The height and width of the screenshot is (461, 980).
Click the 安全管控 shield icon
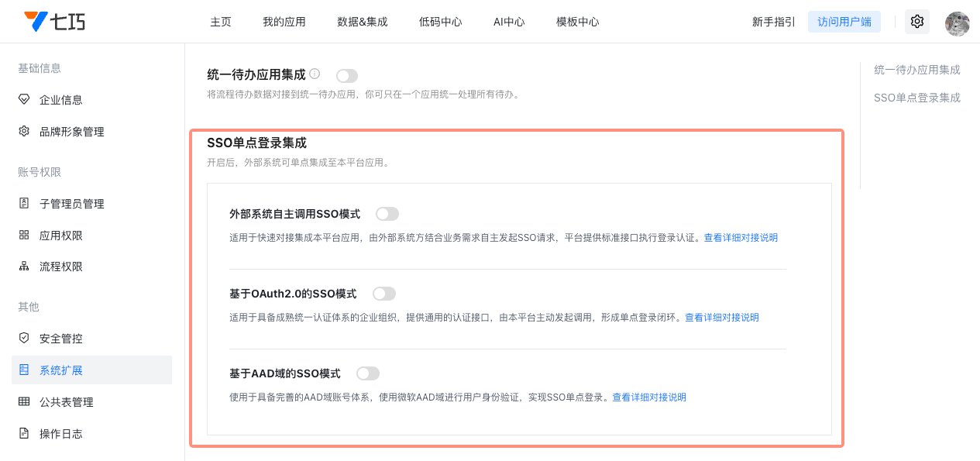click(24, 339)
